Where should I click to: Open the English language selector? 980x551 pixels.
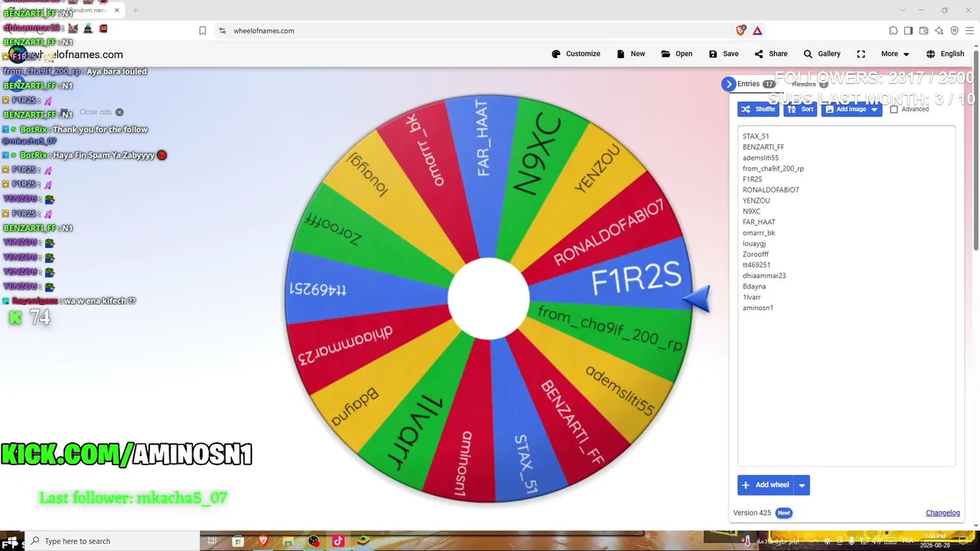coord(945,54)
